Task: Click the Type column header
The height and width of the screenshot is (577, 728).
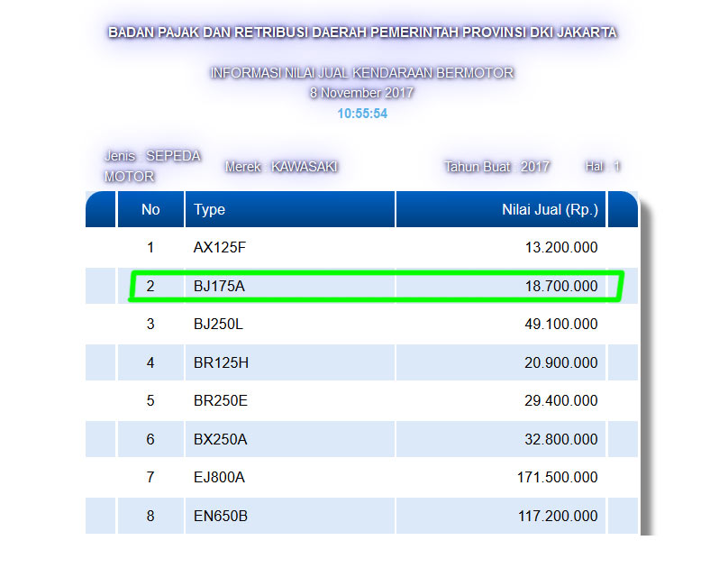Action: coord(290,209)
